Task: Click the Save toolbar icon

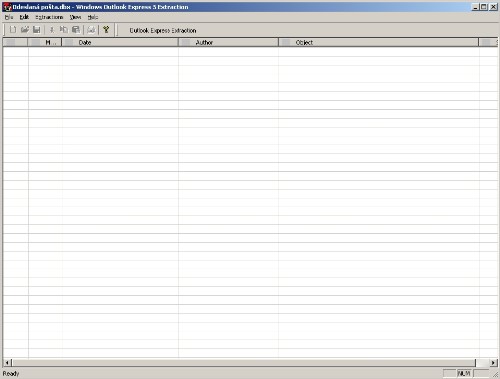Action: pos(37,30)
